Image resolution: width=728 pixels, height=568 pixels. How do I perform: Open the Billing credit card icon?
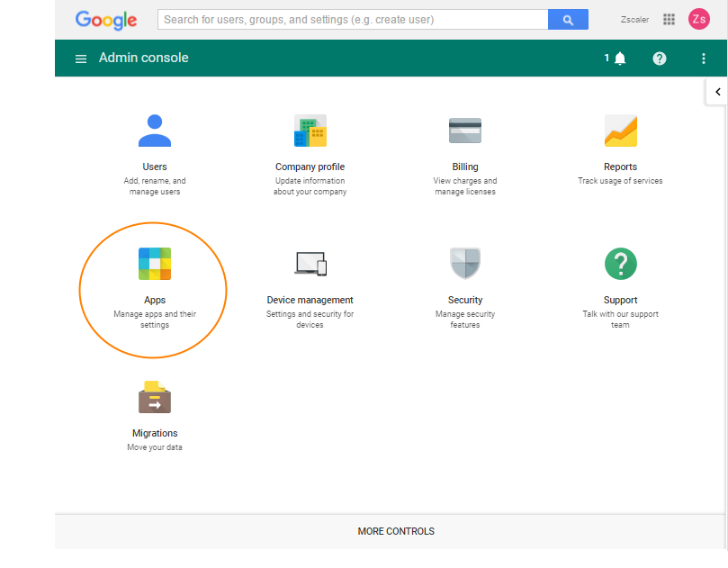coord(465,131)
